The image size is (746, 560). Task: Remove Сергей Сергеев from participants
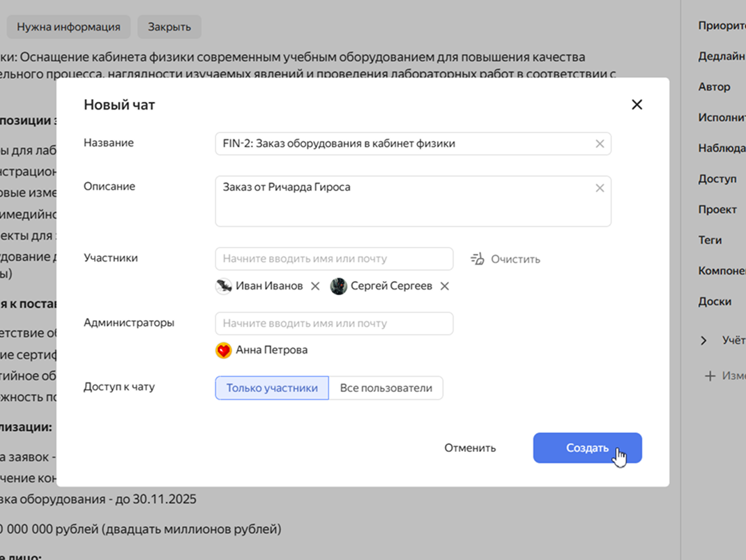[445, 286]
